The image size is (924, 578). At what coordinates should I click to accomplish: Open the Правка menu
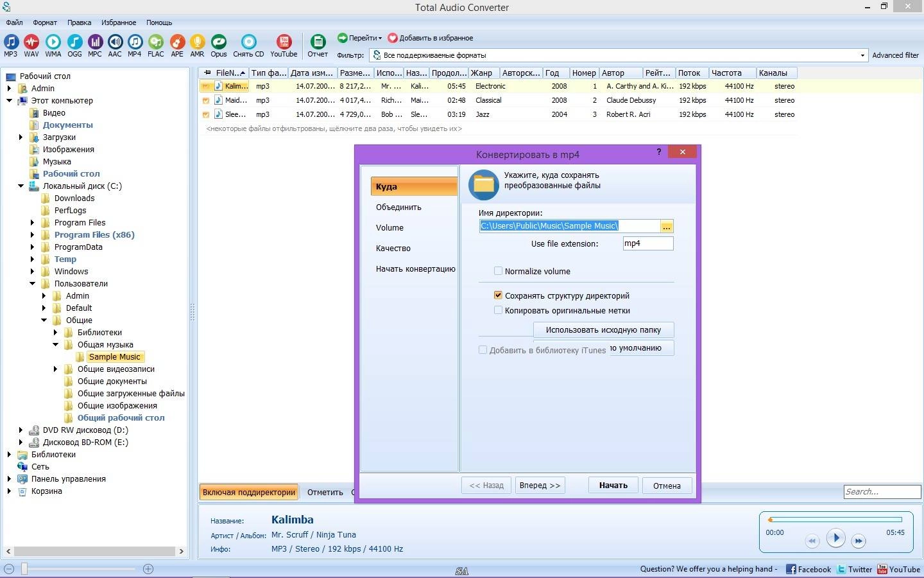point(79,22)
